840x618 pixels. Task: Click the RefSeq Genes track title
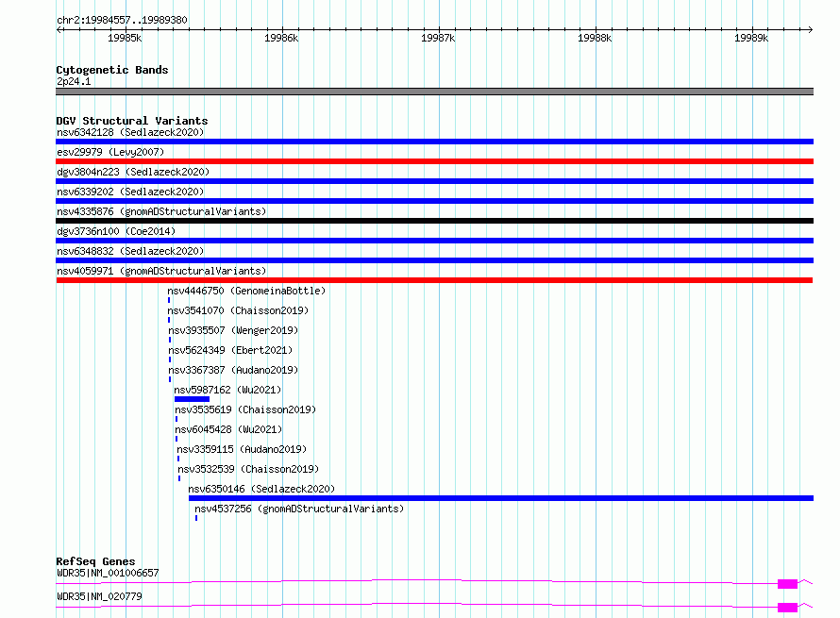95,561
